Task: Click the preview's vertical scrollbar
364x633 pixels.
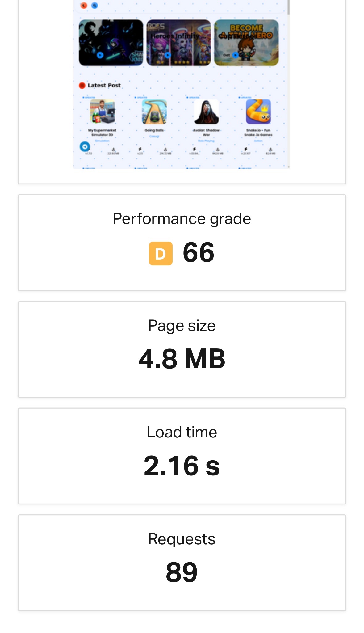Action: (289, 7)
